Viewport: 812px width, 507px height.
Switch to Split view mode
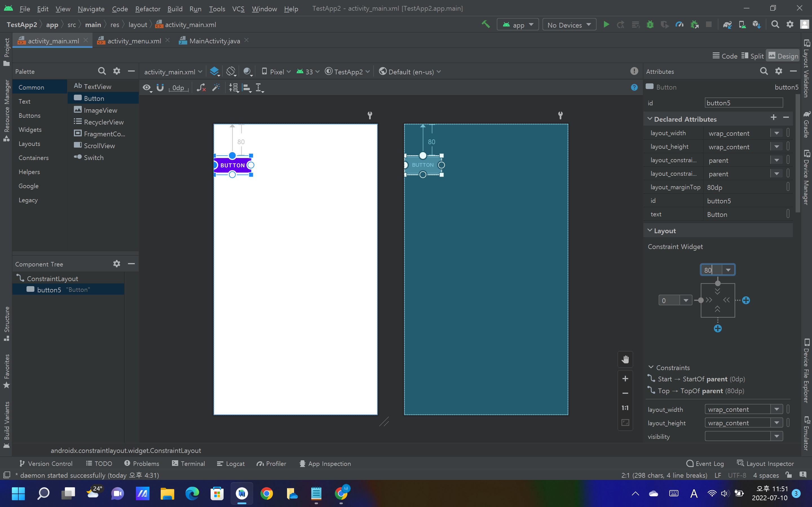[753, 56]
